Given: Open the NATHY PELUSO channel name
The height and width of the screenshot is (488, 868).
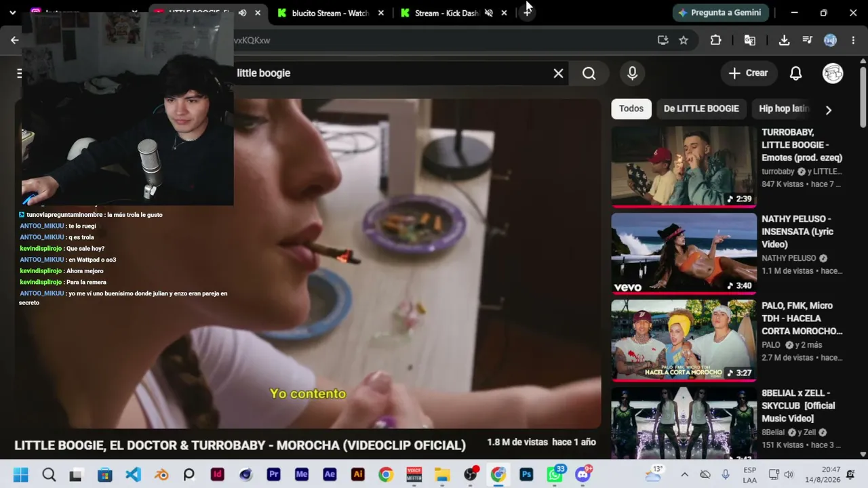Looking at the screenshot, I should 789,258.
